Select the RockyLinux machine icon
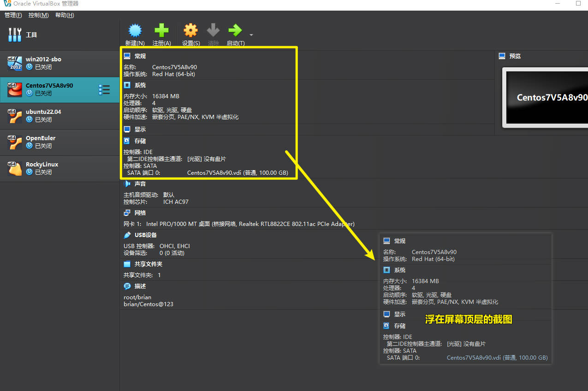The height and width of the screenshot is (391, 588). [x=15, y=168]
